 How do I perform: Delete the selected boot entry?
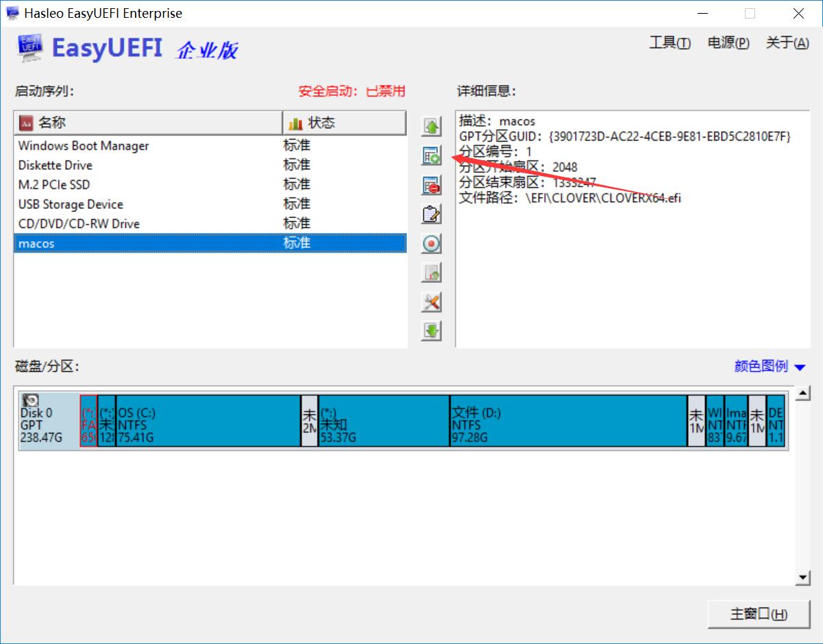(x=431, y=184)
